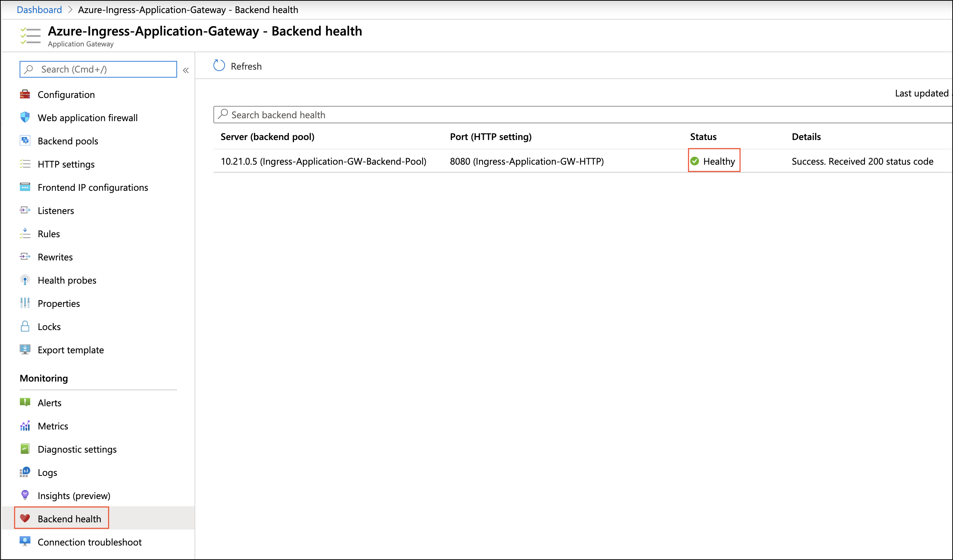The image size is (953, 560).
Task: Click the Backend pools icon
Action: coord(25,141)
